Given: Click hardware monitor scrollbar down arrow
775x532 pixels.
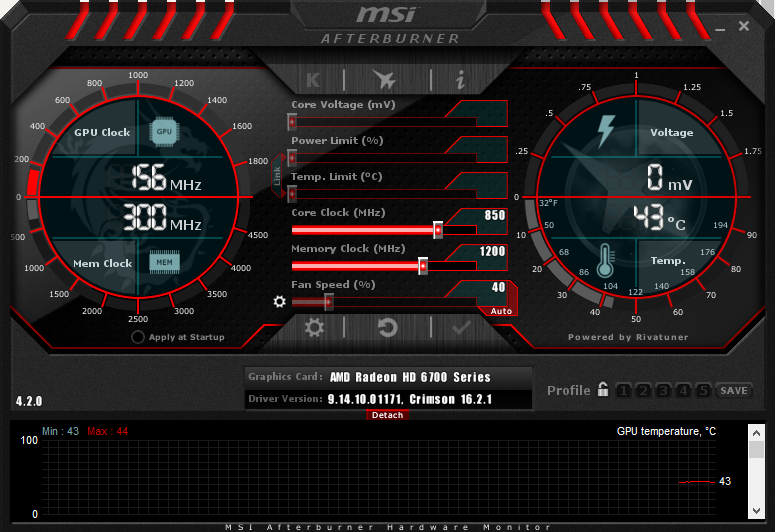Looking at the screenshot, I should [x=756, y=510].
